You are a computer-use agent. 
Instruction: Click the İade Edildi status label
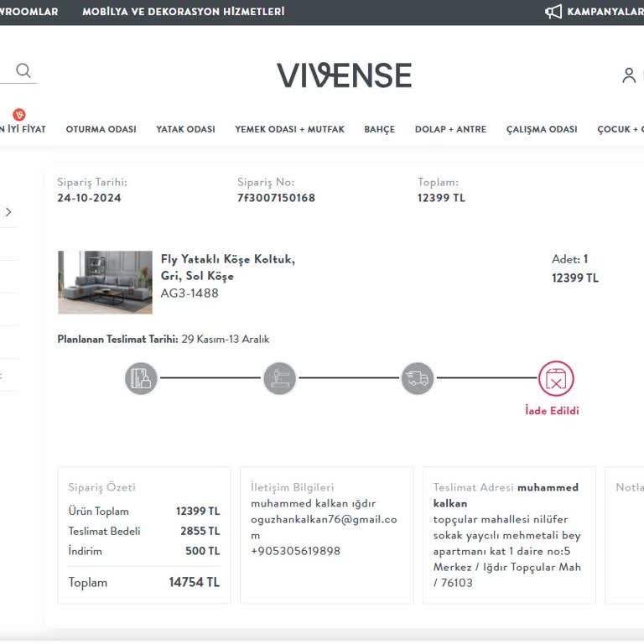point(552,411)
